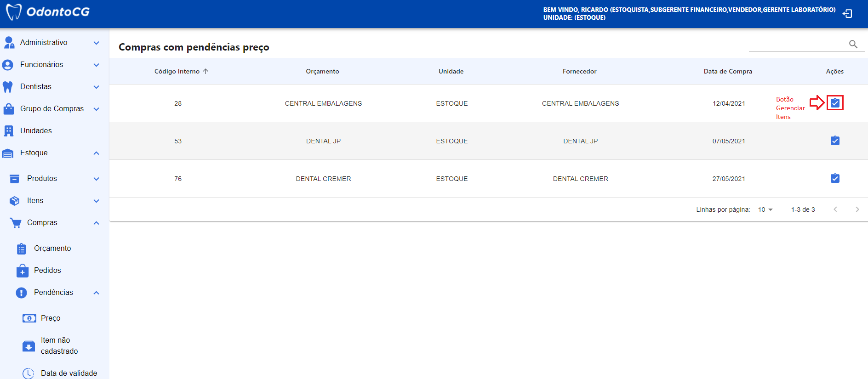Image resolution: width=868 pixels, height=379 pixels.
Task: Click the OdontoCG tooth logo
Action: coord(14,12)
